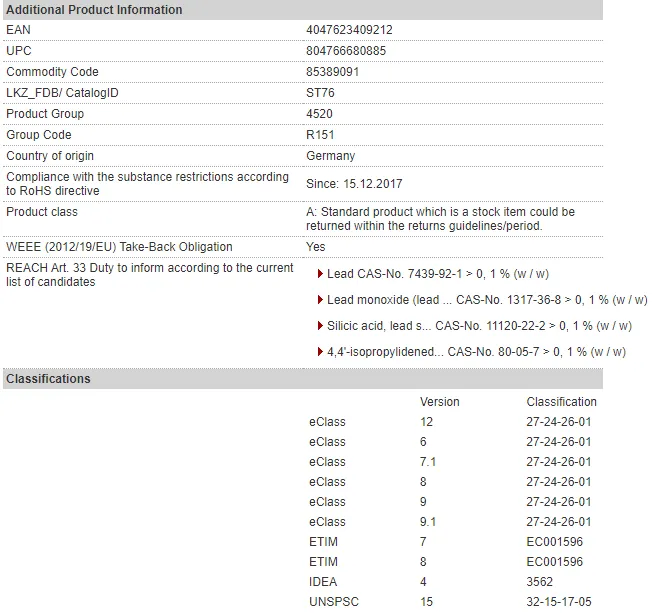Select ETIM version 7 row
This screenshot has height=613, width=652.
(x=446, y=541)
